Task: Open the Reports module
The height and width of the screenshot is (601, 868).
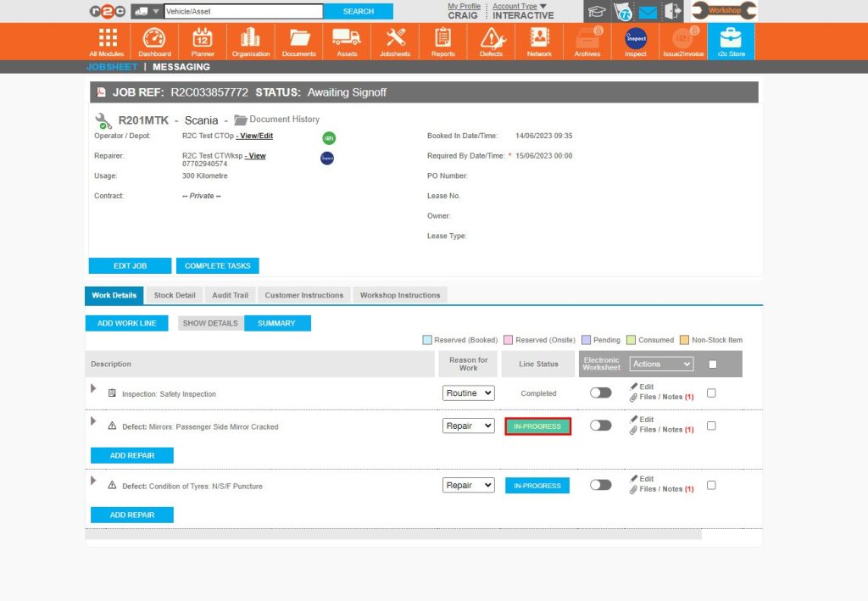Action: pyautogui.click(x=443, y=40)
